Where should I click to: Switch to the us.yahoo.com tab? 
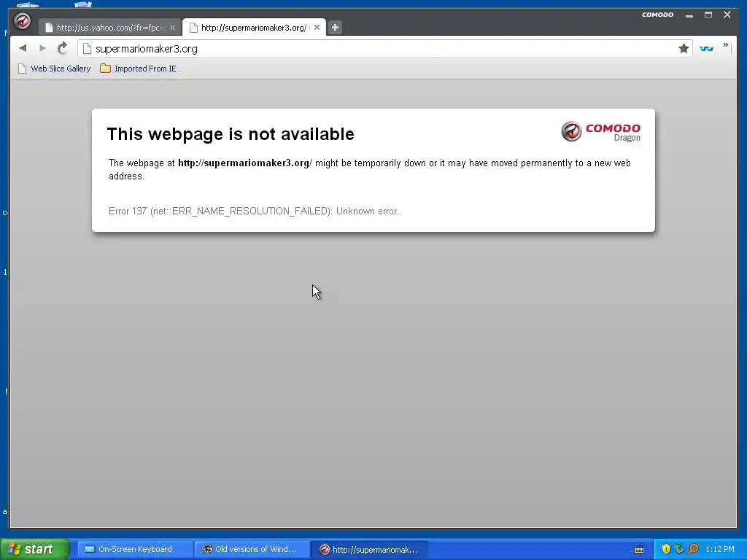coord(110,28)
